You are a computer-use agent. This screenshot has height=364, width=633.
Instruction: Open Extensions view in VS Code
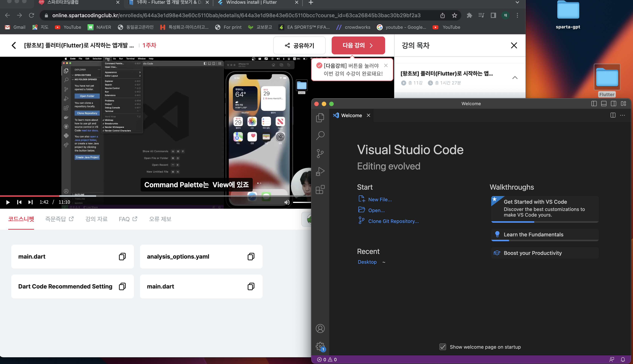click(320, 189)
